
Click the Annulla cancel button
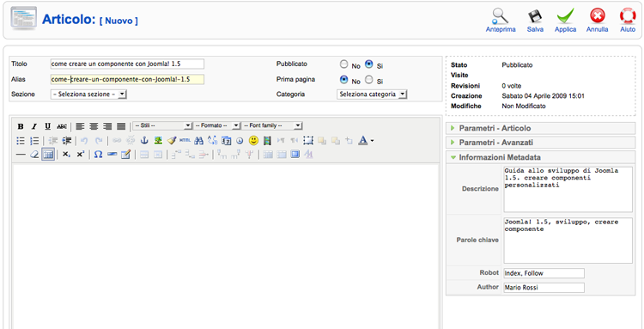click(597, 21)
